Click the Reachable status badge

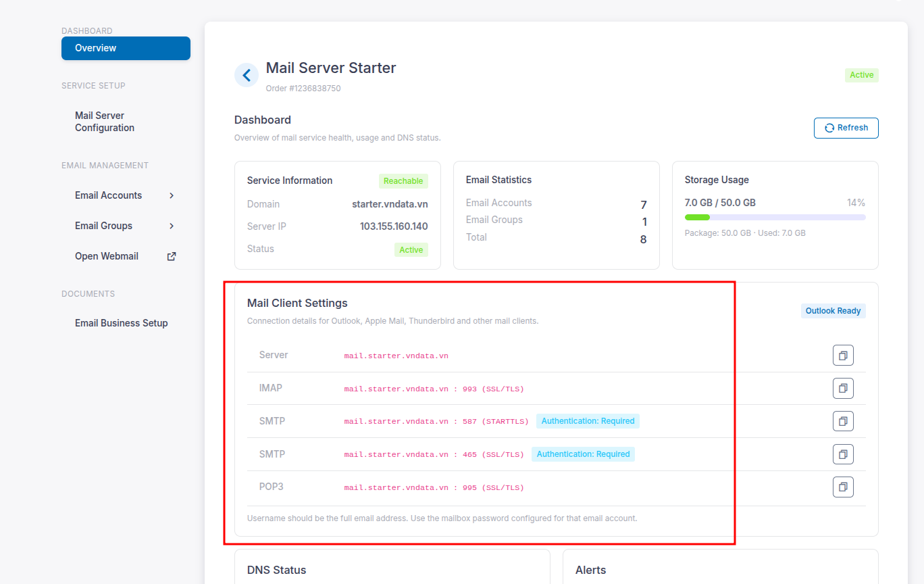pos(403,181)
